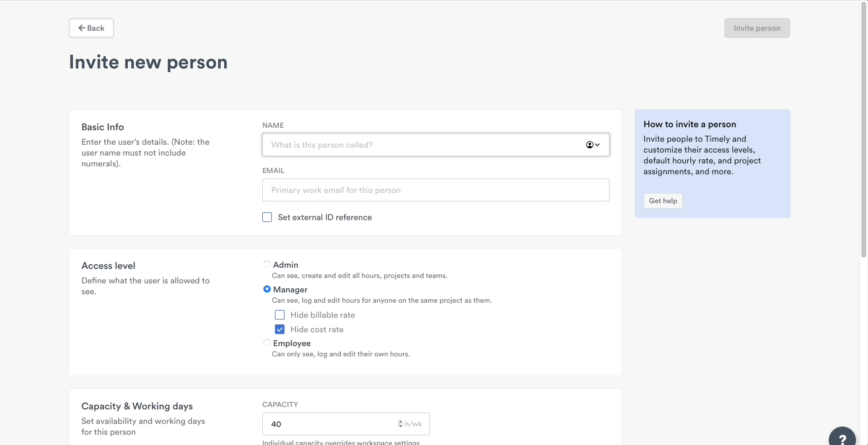
Task: Check the Hide billable rate option
Action: [279, 314]
